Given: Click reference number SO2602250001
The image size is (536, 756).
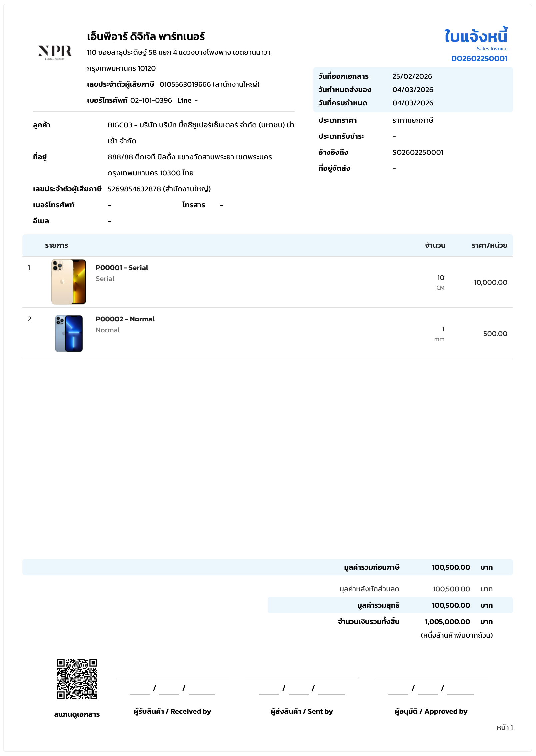Looking at the screenshot, I should coord(418,152).
